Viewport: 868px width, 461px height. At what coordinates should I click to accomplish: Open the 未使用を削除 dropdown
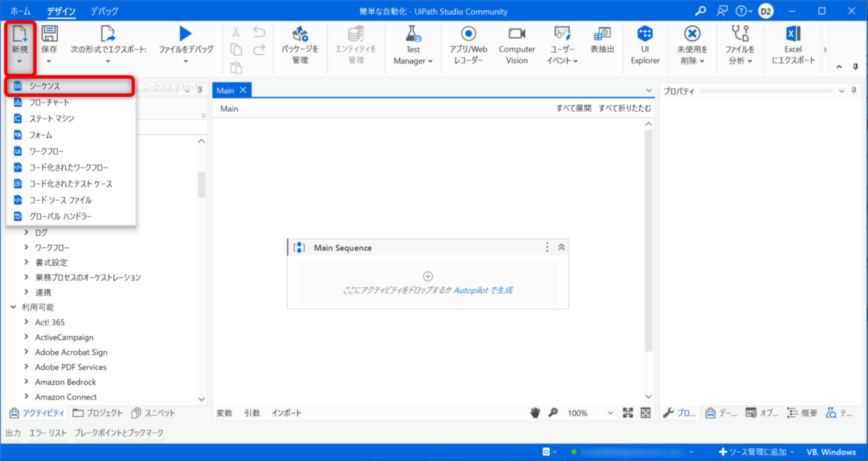tap(702, 61)
